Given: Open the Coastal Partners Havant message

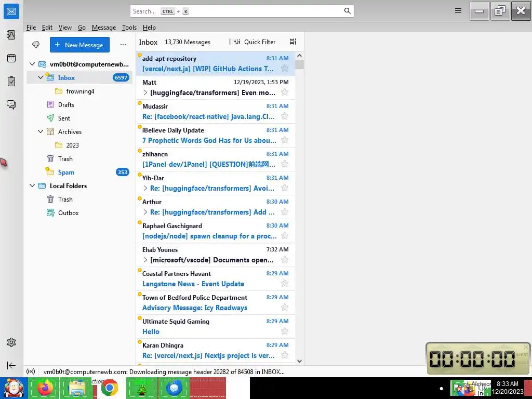Looking at the screenshot, I should [x=216, y=278].
